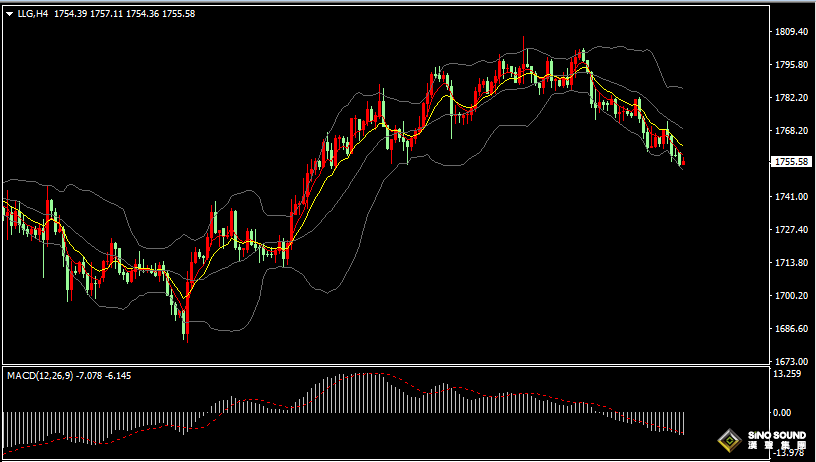The height and width of the screenshot is (462, 816).
Task: Click the 1700.20 price axis label
Action: (x=792, y=296)
